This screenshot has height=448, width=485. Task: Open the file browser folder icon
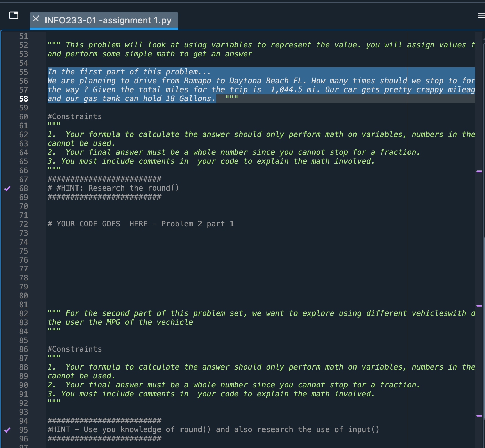pos(14,15)
